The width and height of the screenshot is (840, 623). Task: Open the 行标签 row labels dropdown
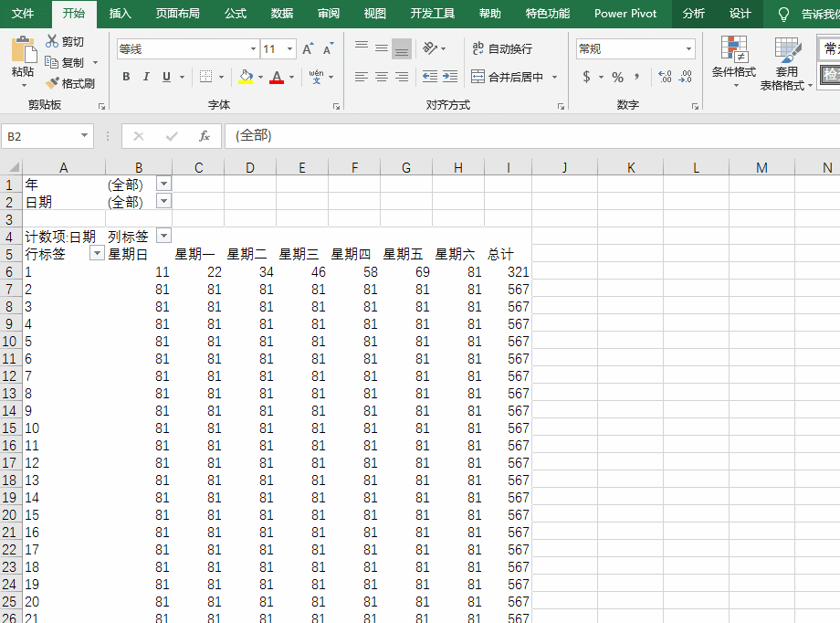97,253
